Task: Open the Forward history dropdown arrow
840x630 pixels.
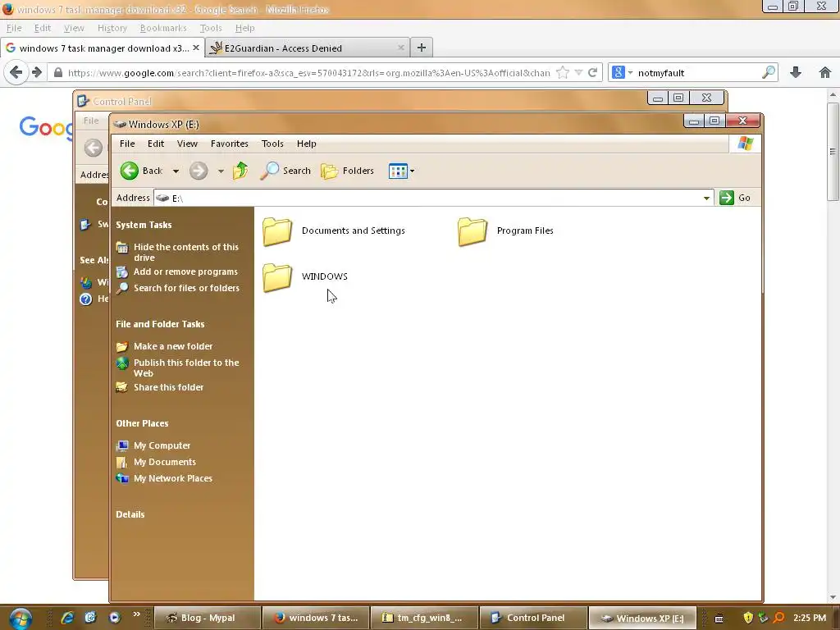Action: click(221, 171)
